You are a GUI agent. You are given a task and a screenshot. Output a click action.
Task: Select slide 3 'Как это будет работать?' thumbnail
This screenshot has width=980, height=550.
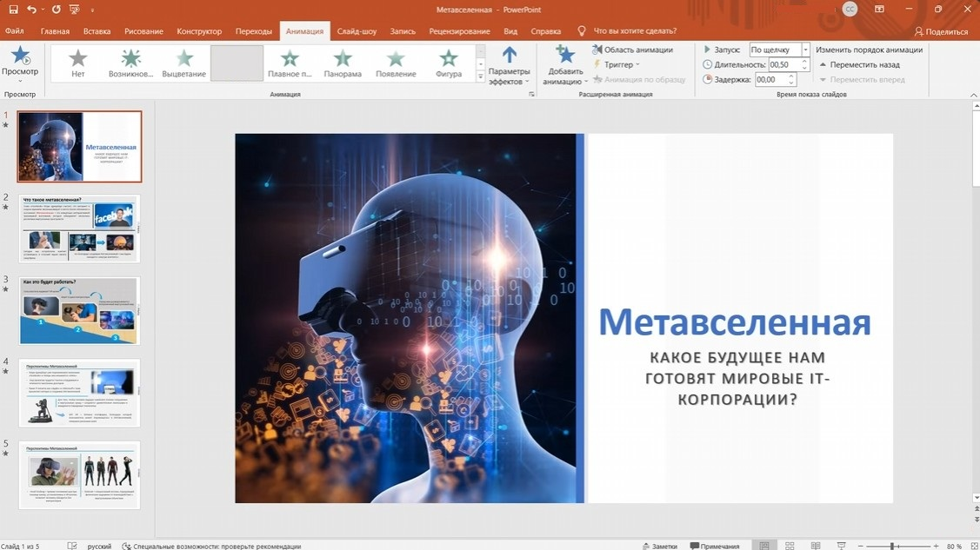click(79, 310)
